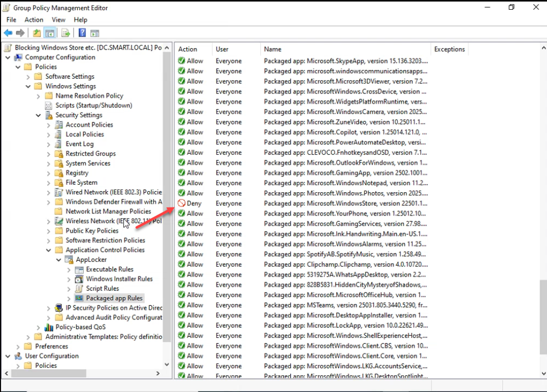Collapse the Computer Configuration node

[8, 57]
